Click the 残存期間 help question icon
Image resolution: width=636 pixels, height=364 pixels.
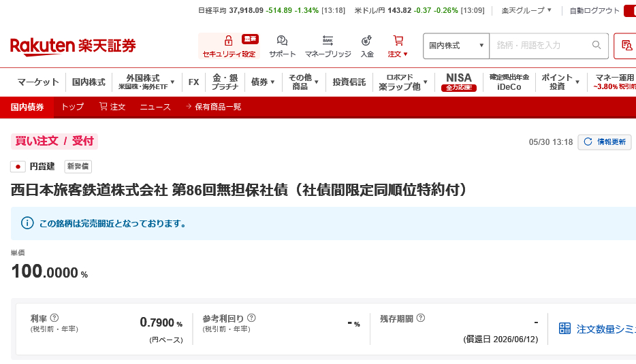pos(421,318)
